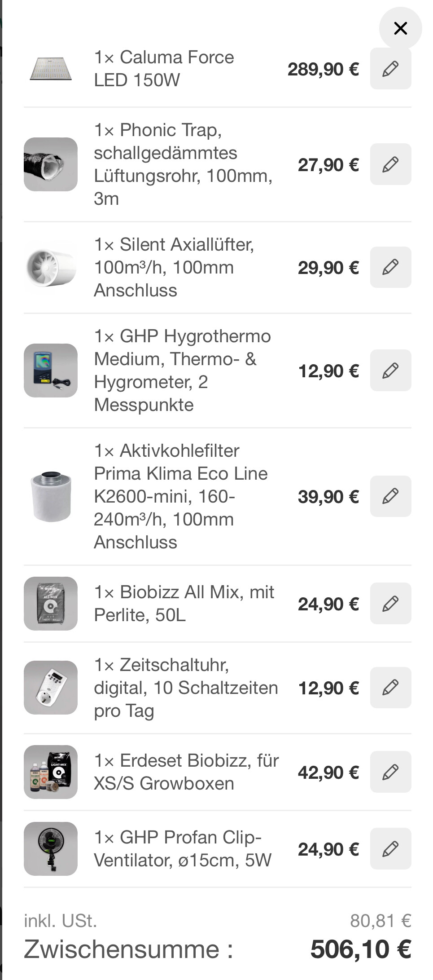Open the Phonic Trap product image
The height and width of the screenshot is (980, 433).
coord(51,164)
